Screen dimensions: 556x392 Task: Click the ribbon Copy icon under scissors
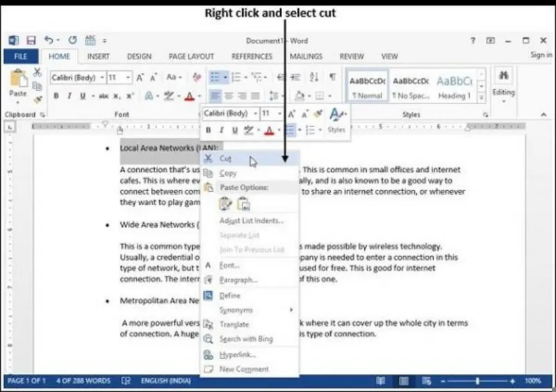pos(37,86)
